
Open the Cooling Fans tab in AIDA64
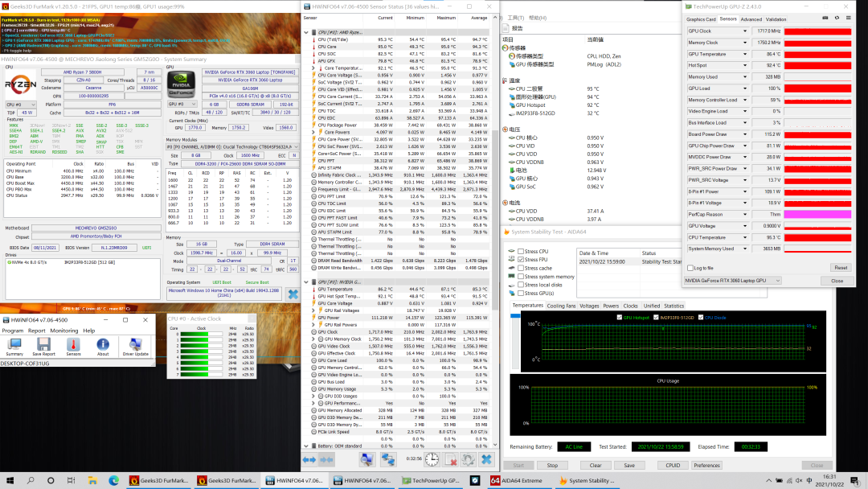(x=561, y=306)
